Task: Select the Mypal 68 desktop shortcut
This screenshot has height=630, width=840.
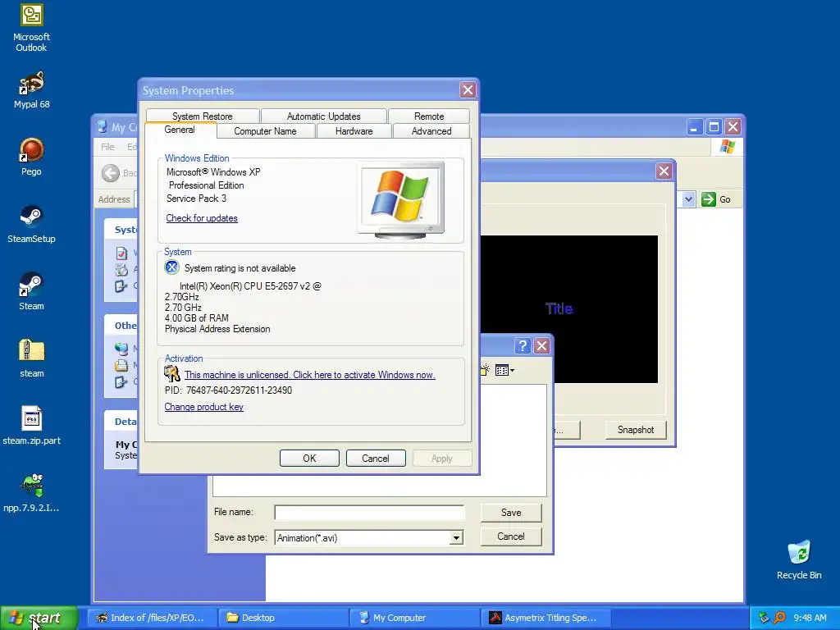Action: click(x=31, y=90)
